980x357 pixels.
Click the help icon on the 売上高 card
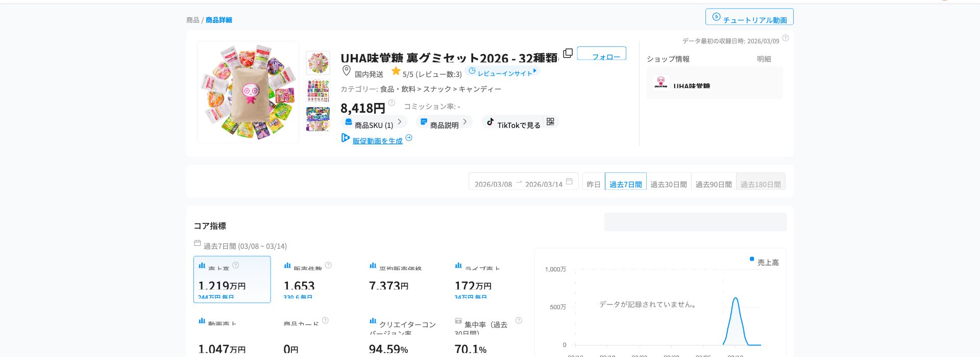pos(236,265)
